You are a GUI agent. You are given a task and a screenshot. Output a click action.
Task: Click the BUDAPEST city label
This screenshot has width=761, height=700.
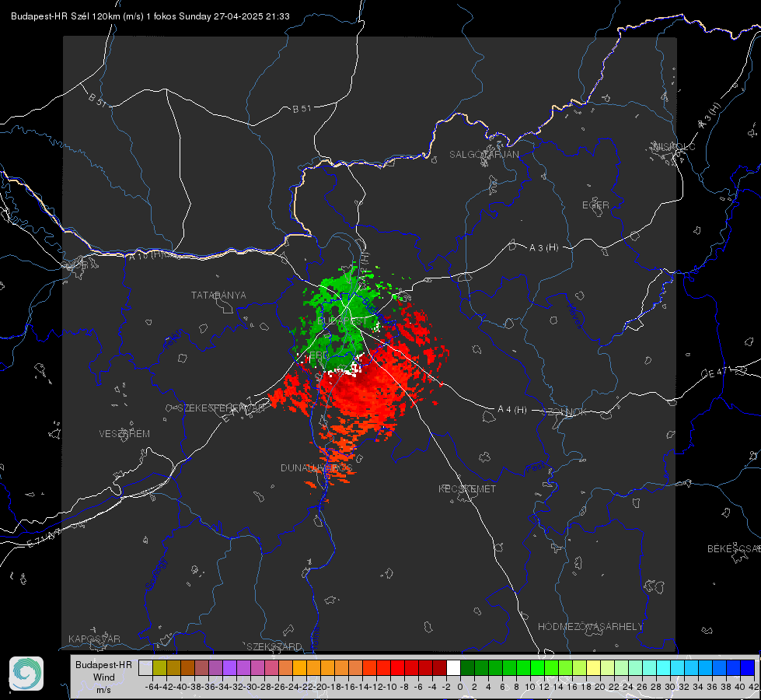tap(342, 321)
